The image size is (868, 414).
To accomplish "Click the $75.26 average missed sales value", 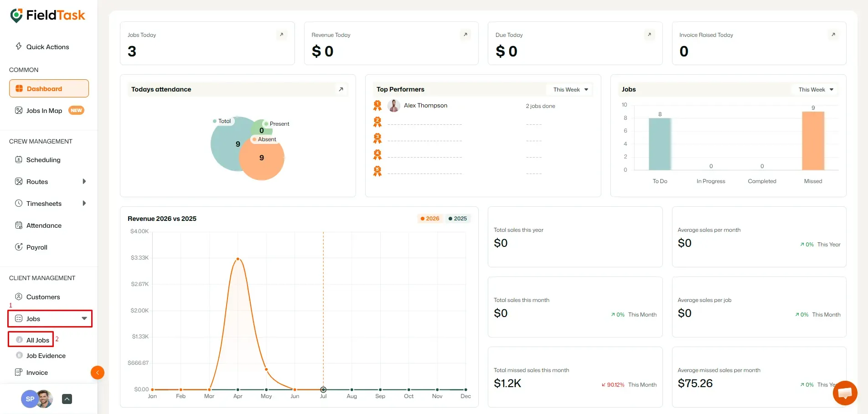I will (695, 383).
